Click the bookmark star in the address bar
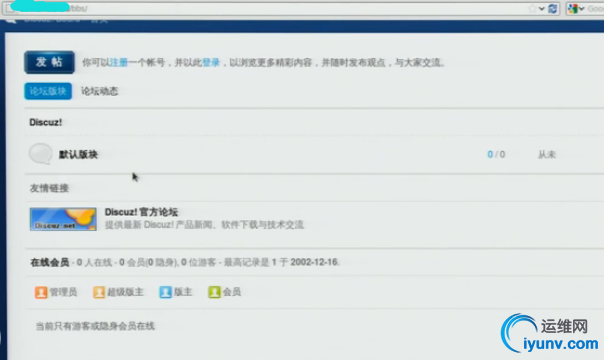Viewport: 604px width, 360px height. (x=532, y=8)
